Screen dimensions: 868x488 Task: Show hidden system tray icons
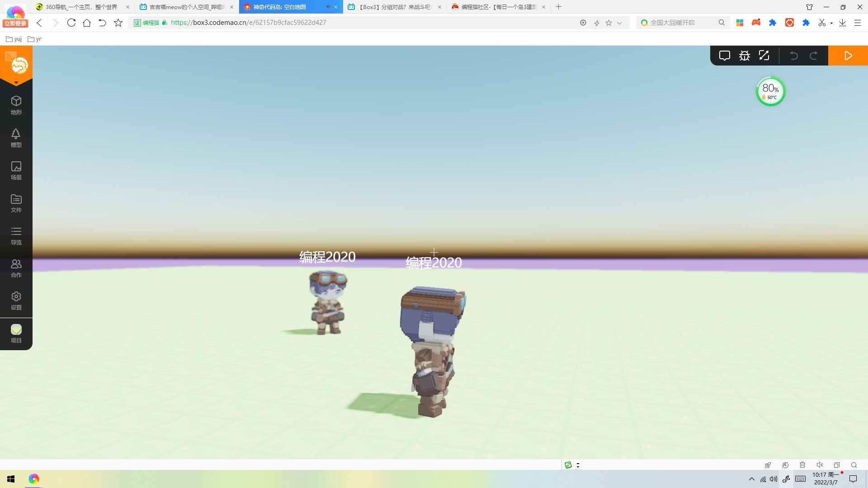tap(751, 479)
